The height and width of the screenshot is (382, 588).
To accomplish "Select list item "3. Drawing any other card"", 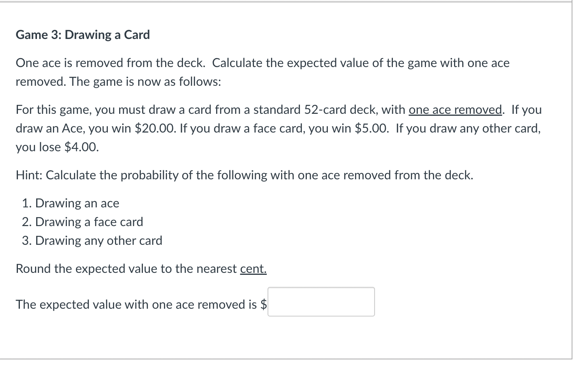I will [x=92, y=241].
